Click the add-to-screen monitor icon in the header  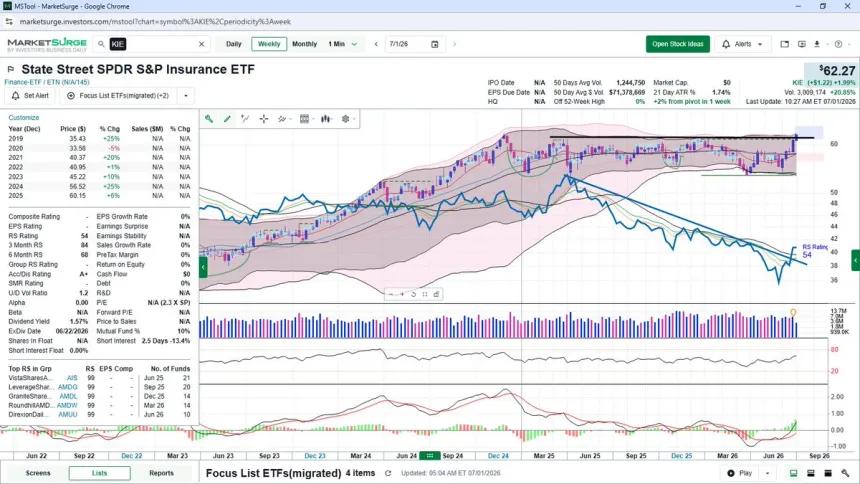tap(801, 44)
